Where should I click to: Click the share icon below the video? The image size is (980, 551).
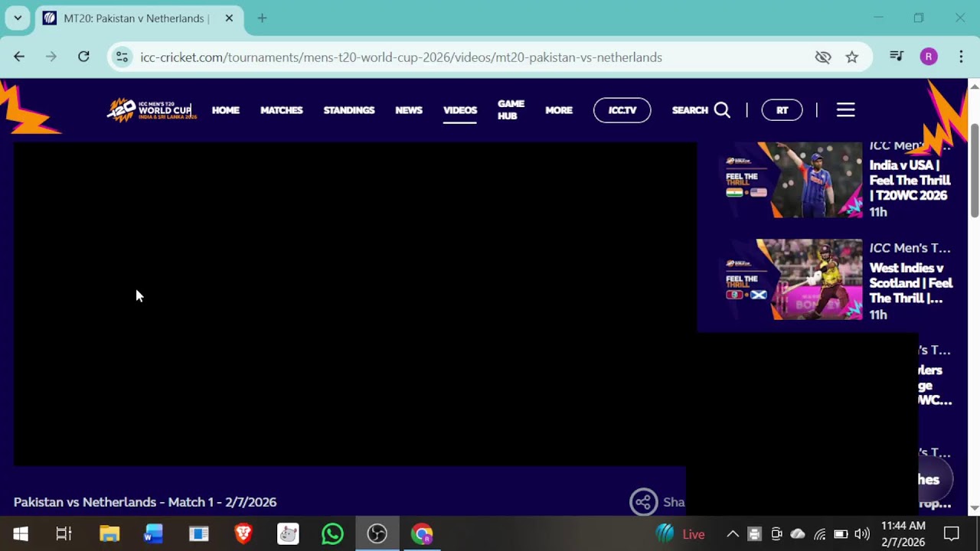point(644,502)
